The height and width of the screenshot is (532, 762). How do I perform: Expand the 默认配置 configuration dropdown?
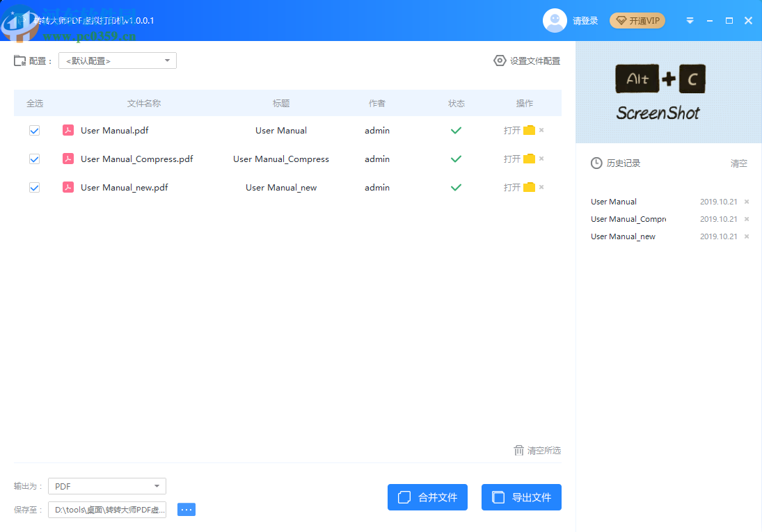coord(118,61)
